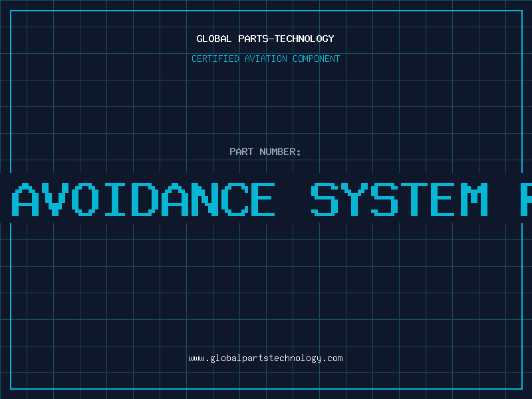Image resolution: width=532 pixels, height=399 pixels.
Task: Select the word COMPONENT in the subtitle
Action: [x=317, y=59]
